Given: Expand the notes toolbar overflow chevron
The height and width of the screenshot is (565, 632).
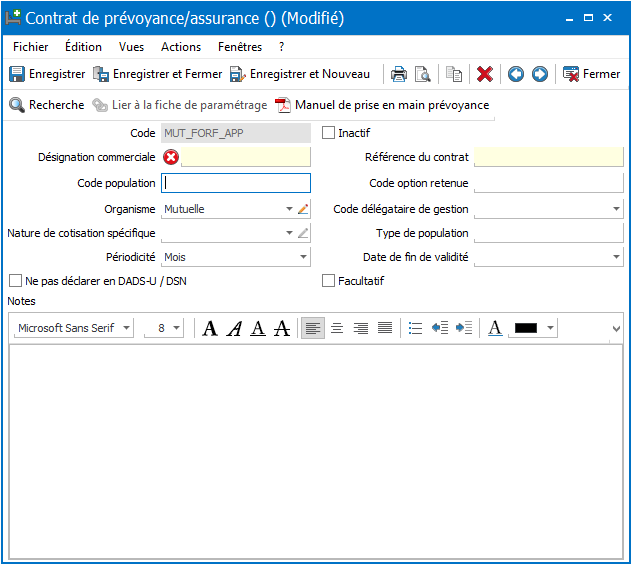Looking at the screenshot, I should (x=616, y=329).
